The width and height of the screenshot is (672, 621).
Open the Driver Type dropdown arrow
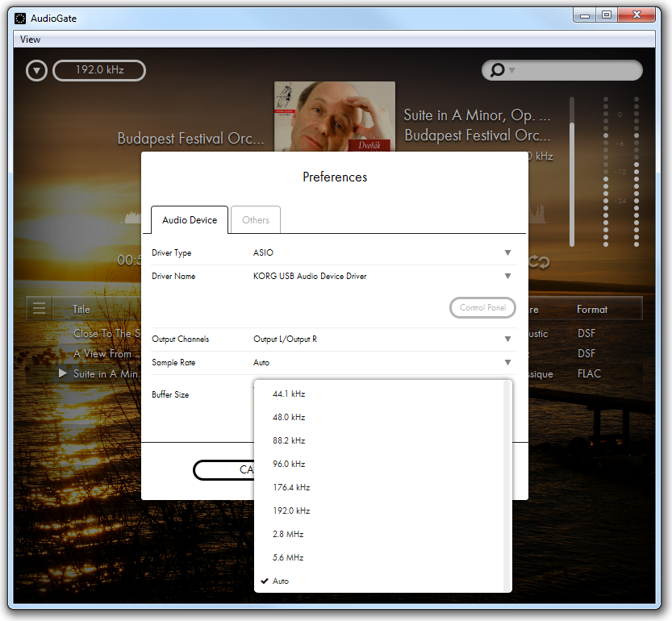[508, 252]
